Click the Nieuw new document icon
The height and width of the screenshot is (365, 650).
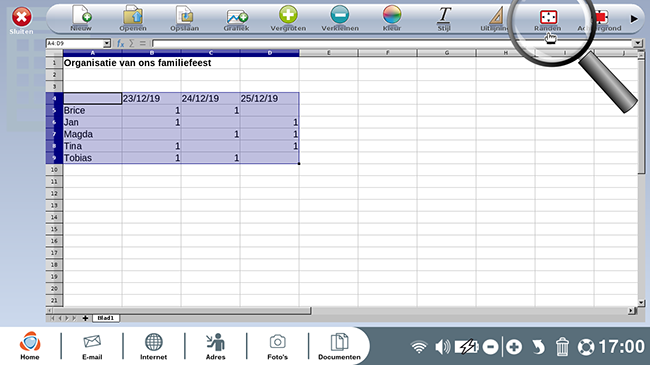click(x=81, y=16)
